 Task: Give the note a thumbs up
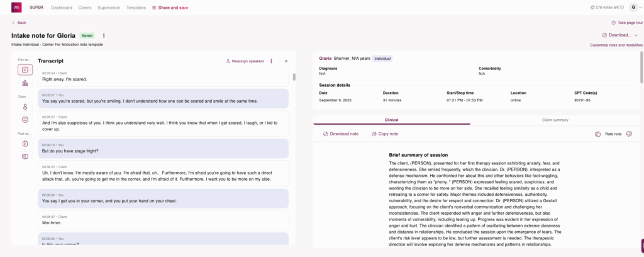coord(597,134)
